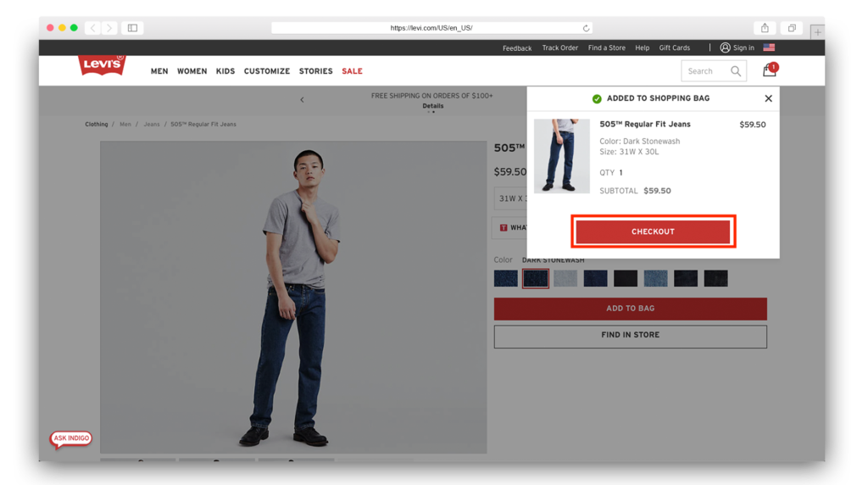Open the WOMEN menu

pyautogui.click(x=192, y=71)
